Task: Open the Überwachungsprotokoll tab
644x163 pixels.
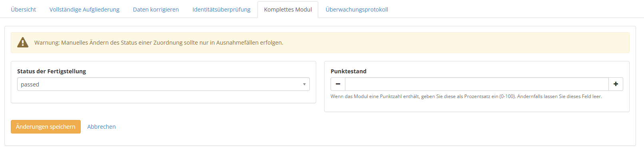Action: [x=357, y=10]
